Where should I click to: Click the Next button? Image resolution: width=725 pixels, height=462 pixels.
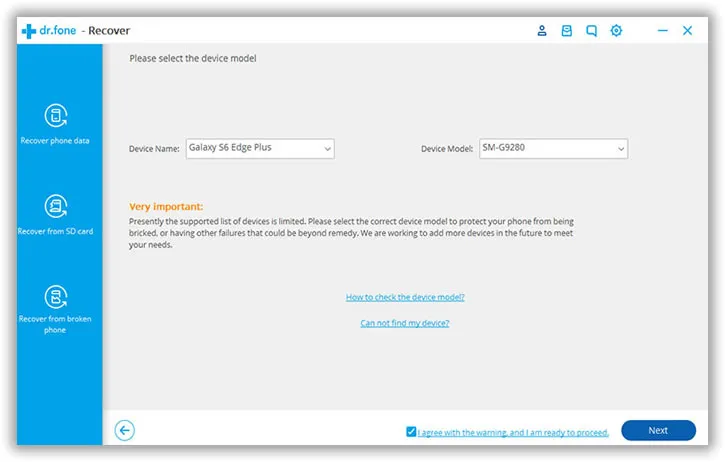coord(658,431)
